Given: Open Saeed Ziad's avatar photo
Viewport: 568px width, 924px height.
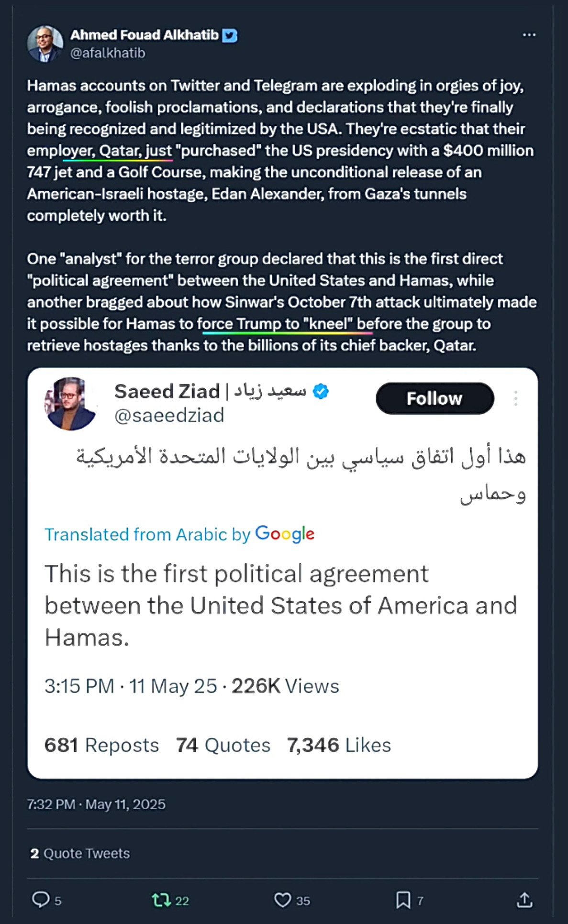Looking at the screenshot, I should pyautogui.click(x=70, y=404).
